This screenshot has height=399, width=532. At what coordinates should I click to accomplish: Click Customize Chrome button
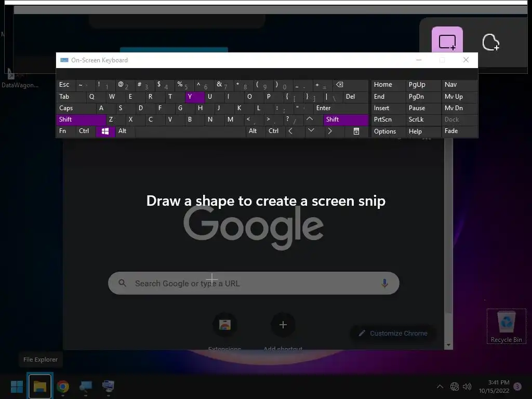[x=393, y=333]
